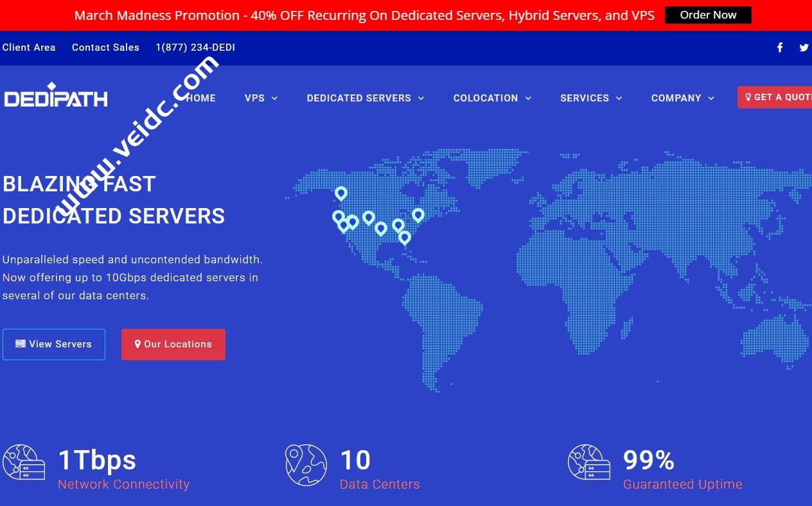Expand the Company menu chevron

tap(711, 98)
